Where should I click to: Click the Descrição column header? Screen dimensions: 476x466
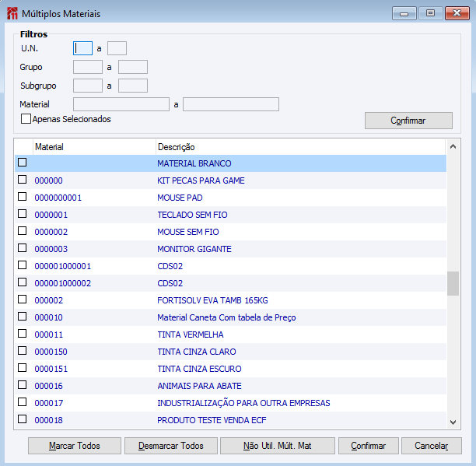[300, 147]
